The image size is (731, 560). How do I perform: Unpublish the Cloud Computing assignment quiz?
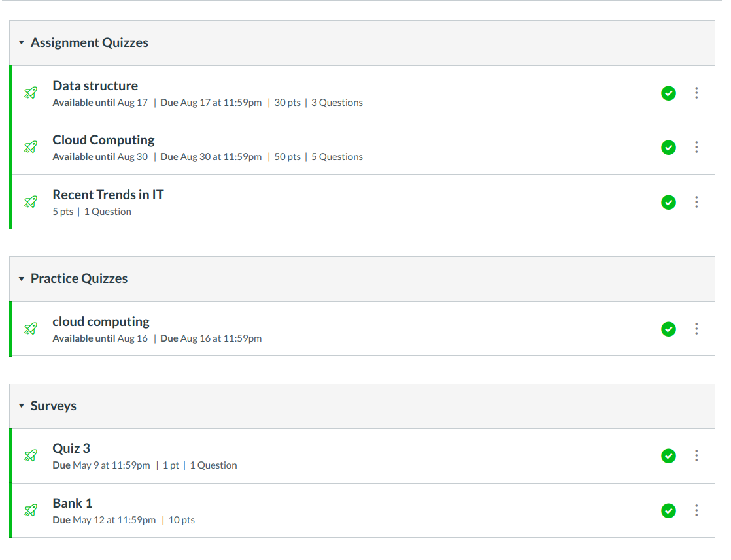668,147
